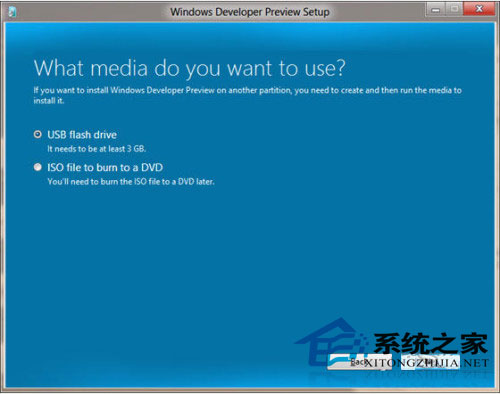Click the greyed-out maximize button

[x=454, y=9]
